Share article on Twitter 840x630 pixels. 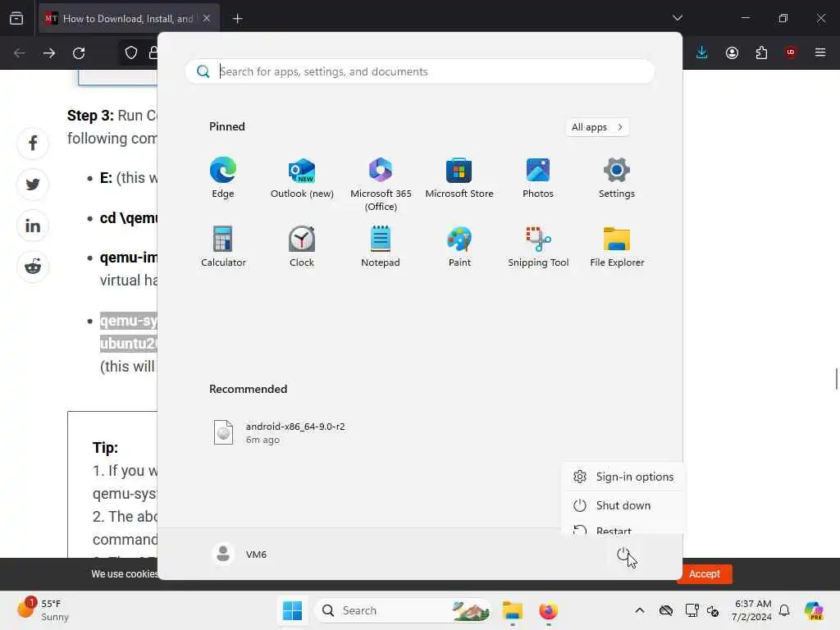(x=33, y=185)
